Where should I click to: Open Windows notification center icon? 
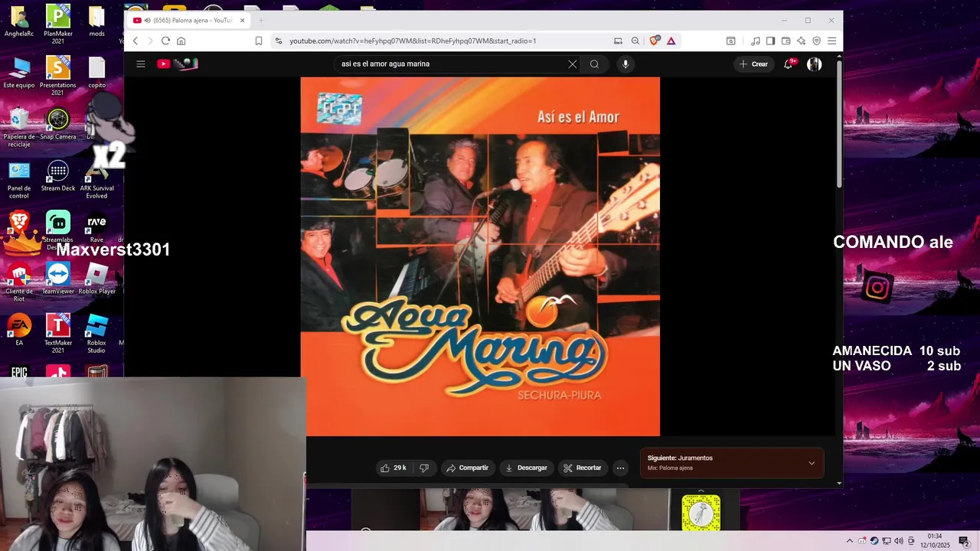point(964,541)
